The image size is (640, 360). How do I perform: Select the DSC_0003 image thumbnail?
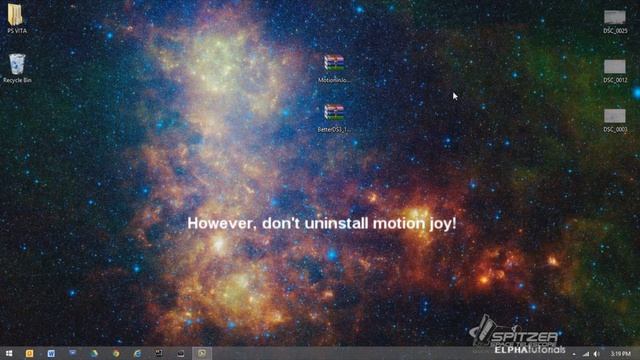615,120
